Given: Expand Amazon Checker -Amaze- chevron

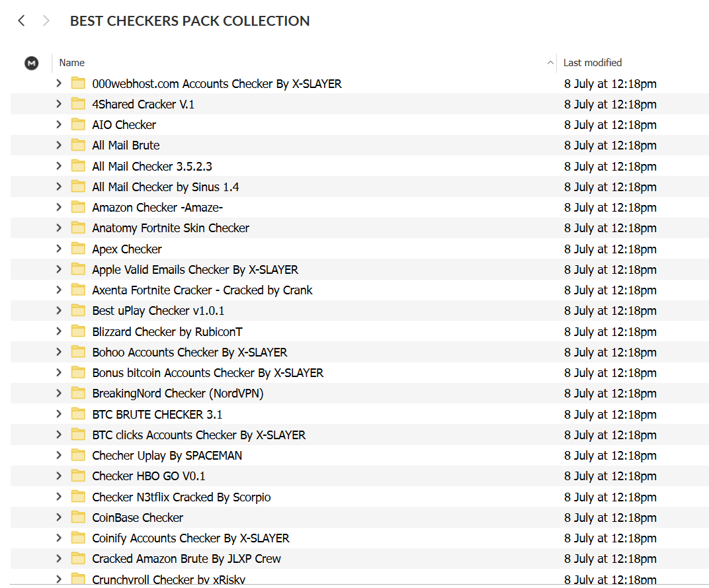Looking at the screenshot, I should pyautogui.click(x=59, y=207).
